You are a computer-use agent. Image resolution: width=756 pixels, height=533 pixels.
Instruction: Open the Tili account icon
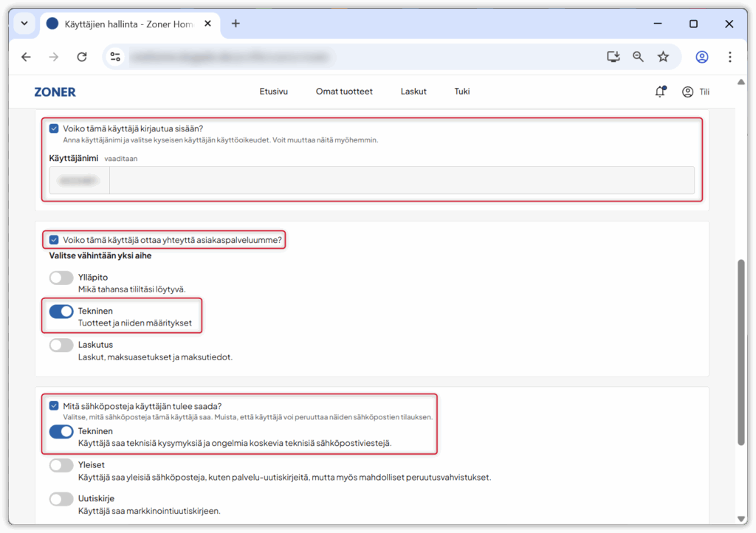click(688, 92)
